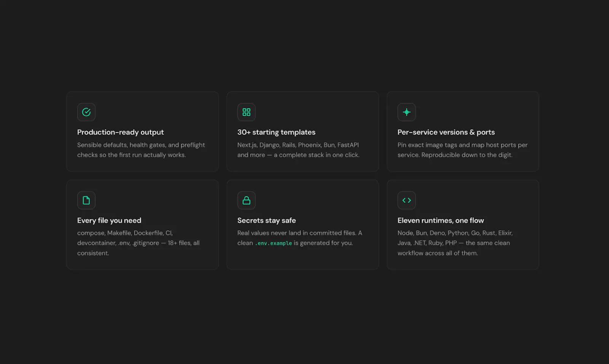
Task: Click the lock icon above Secrets stay safe
Action: point(247,200)
